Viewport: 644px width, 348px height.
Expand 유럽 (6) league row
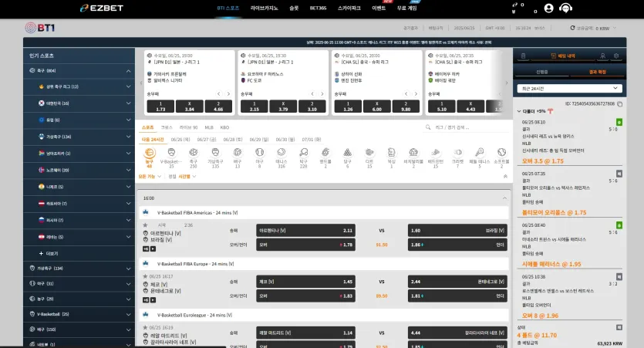pyautogui.click(x=79, y=120)
